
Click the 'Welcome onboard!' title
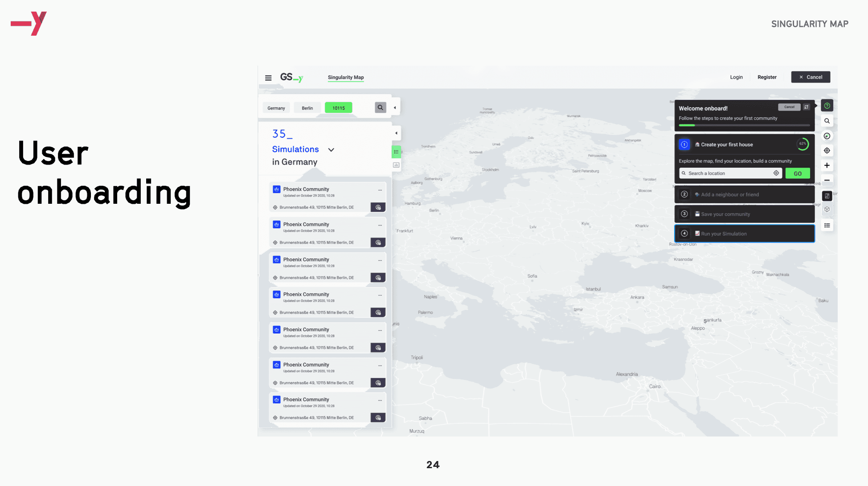point(703,108)
